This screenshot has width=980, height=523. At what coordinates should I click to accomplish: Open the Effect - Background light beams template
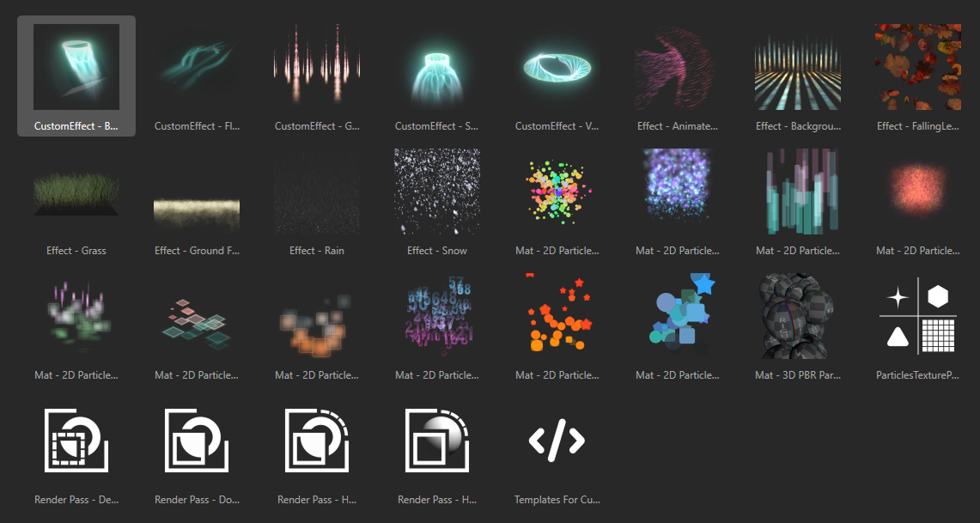coord(797,67)
